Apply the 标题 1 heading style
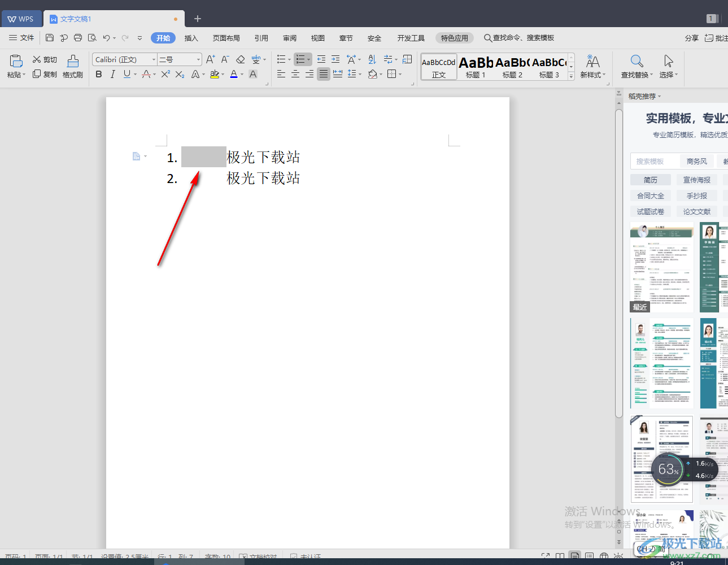Viewport: 728px width, 565px height. pyautogui.click(x=476, y=67)
